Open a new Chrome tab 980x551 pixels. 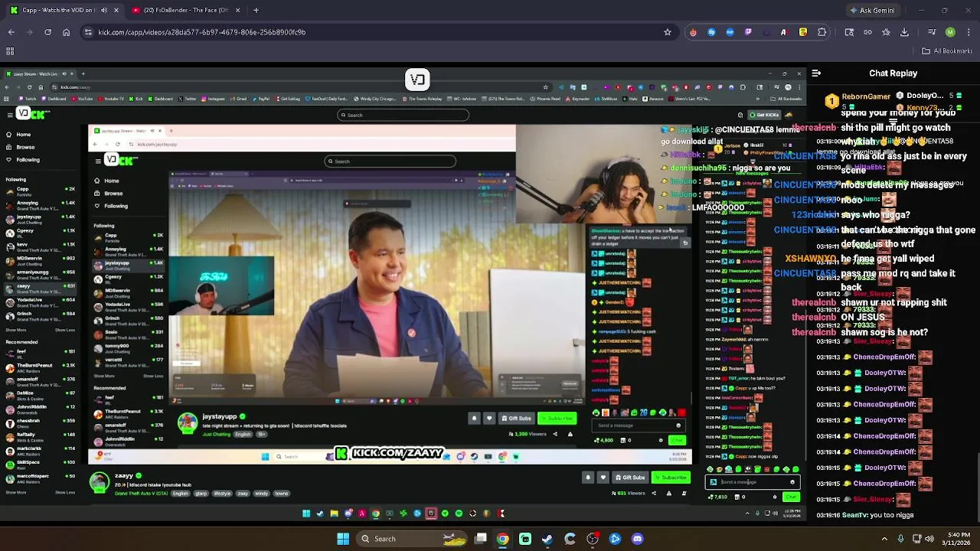tap(256, 10)
